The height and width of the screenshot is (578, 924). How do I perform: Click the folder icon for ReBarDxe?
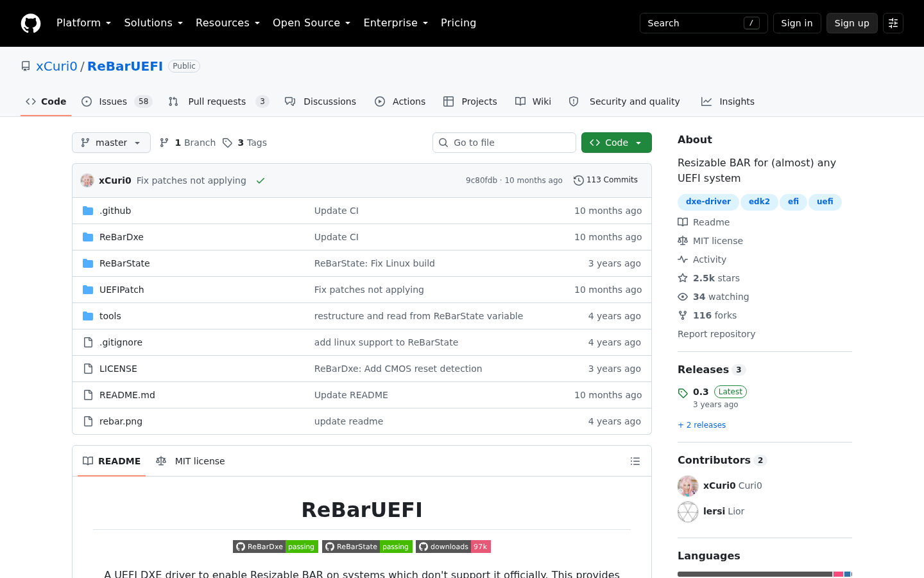pos(88,237)
